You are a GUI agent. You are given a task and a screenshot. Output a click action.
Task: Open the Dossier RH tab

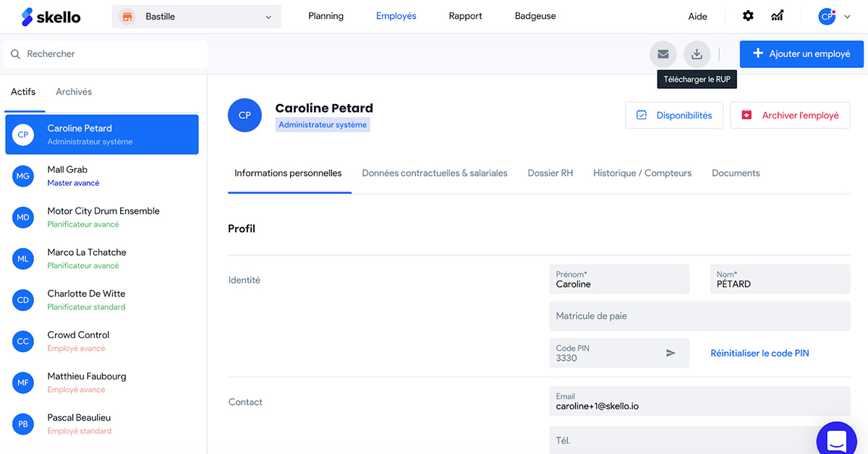click(550, 173)
